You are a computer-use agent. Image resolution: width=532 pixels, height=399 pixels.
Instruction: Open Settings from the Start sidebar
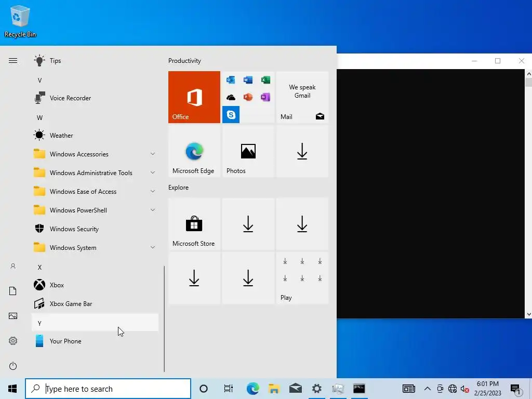13,341
